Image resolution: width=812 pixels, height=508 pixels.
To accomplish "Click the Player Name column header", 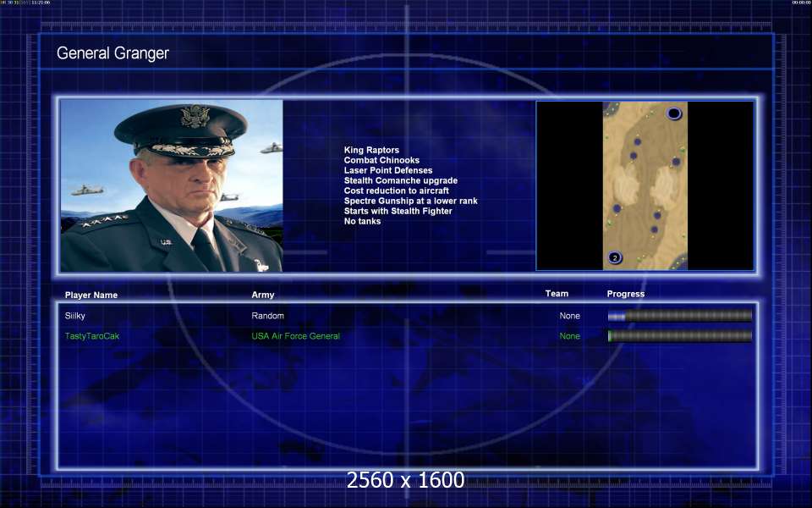I will click(91, 295).
